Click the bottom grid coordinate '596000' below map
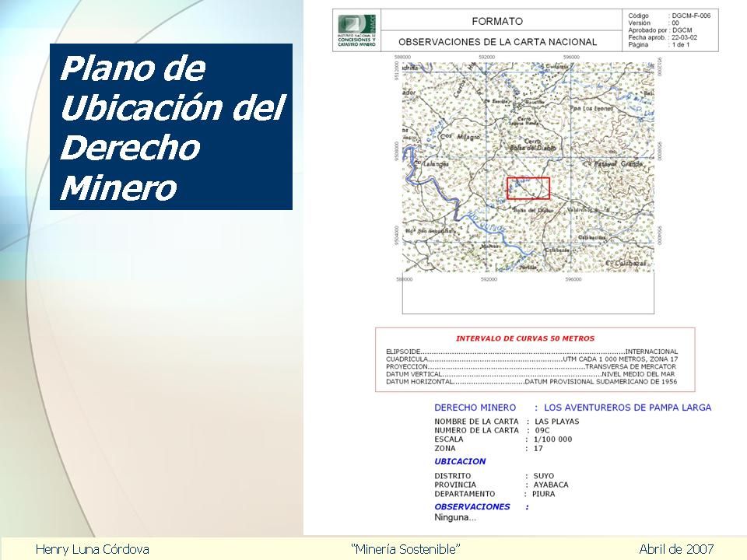The width and height of the screenshot is (747, 560). click(573, 279)
